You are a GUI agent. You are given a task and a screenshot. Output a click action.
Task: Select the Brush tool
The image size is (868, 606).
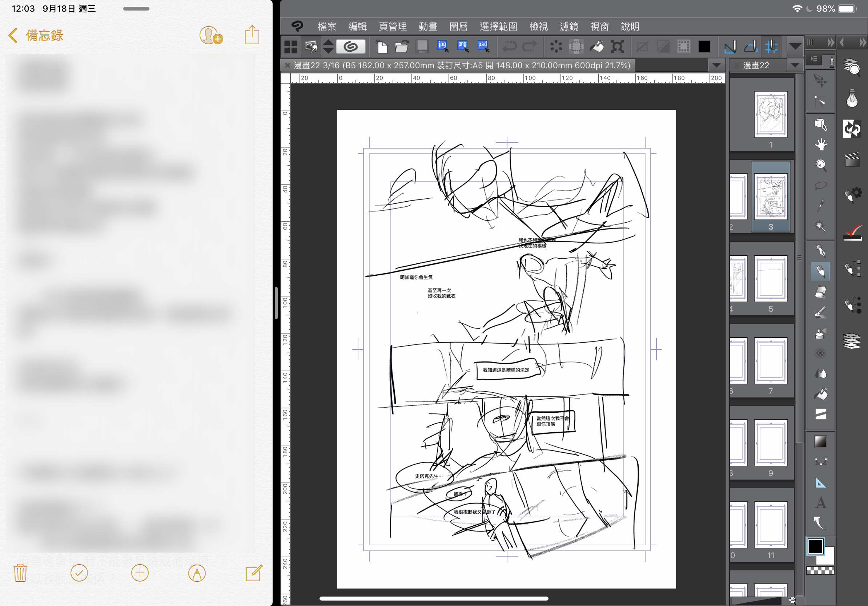click(x=820, y=312)
